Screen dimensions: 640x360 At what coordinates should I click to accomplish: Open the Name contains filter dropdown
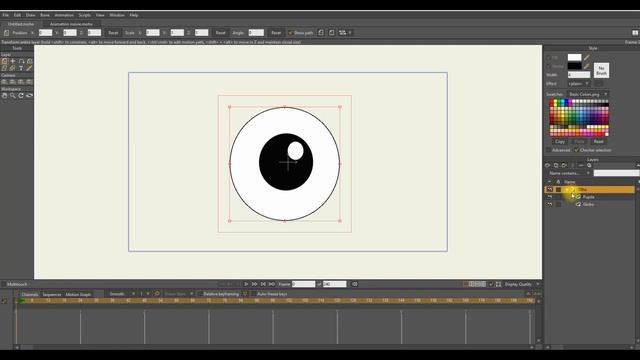coord(569,173)
